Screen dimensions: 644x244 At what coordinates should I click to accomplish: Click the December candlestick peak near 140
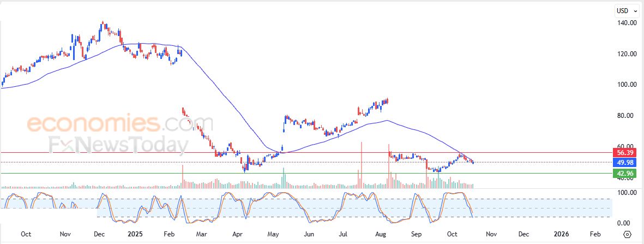[x=103, y=24]
